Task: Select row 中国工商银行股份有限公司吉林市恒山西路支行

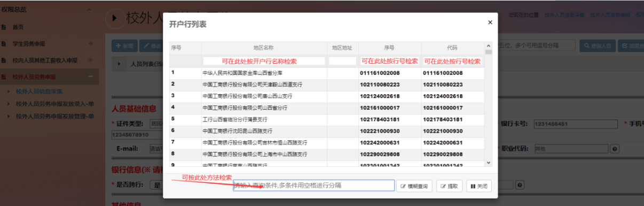Action: click(x=327, y=142)
